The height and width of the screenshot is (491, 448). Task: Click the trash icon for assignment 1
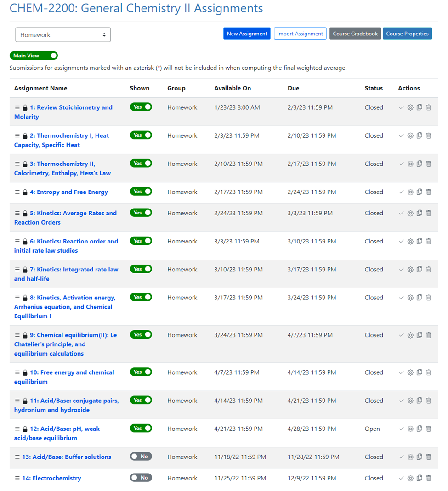[x=428, y=107]
